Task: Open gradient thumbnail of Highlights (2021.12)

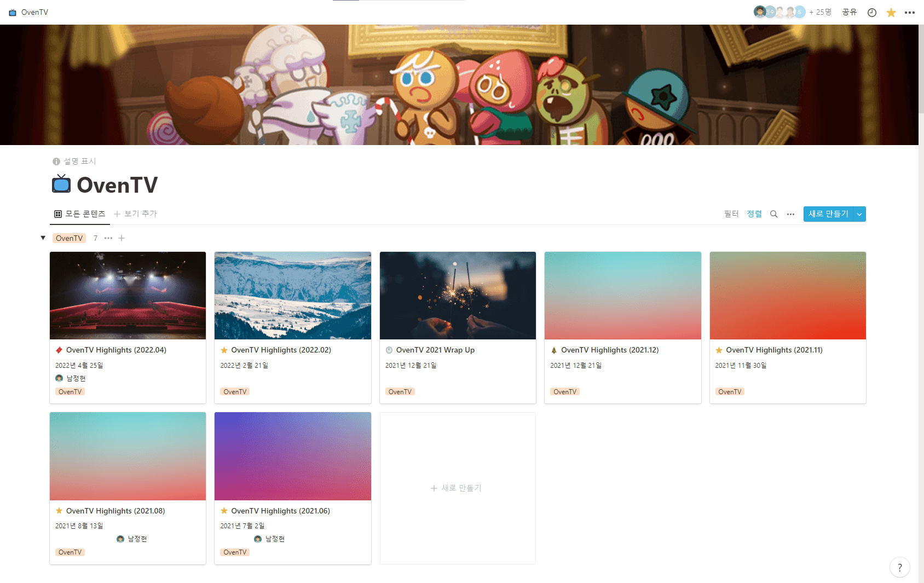Action: click(x=623, y=296)
